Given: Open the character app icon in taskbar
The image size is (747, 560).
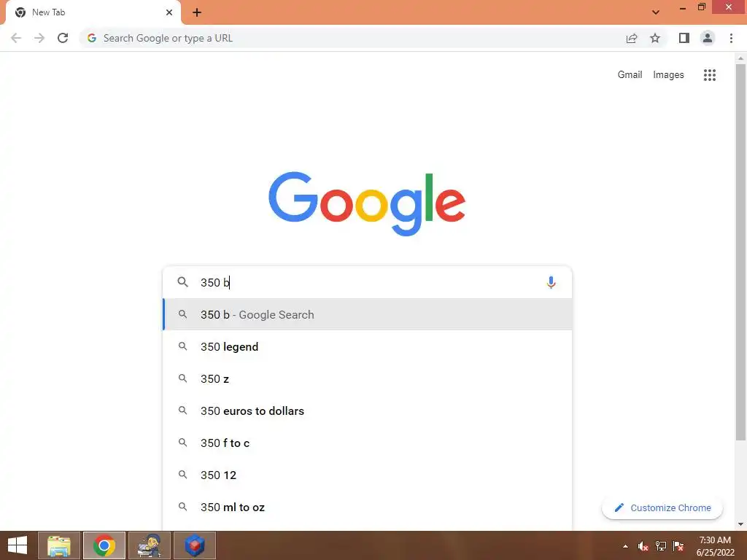Looking at the screenshot, I should click(149, 545).
